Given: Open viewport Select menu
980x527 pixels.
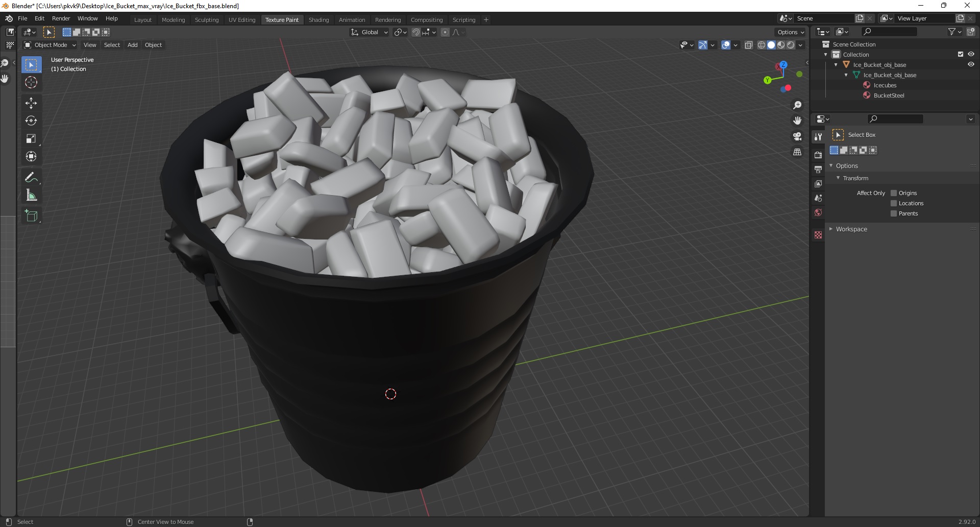Looking at the screenshot, I should (112, 45).
